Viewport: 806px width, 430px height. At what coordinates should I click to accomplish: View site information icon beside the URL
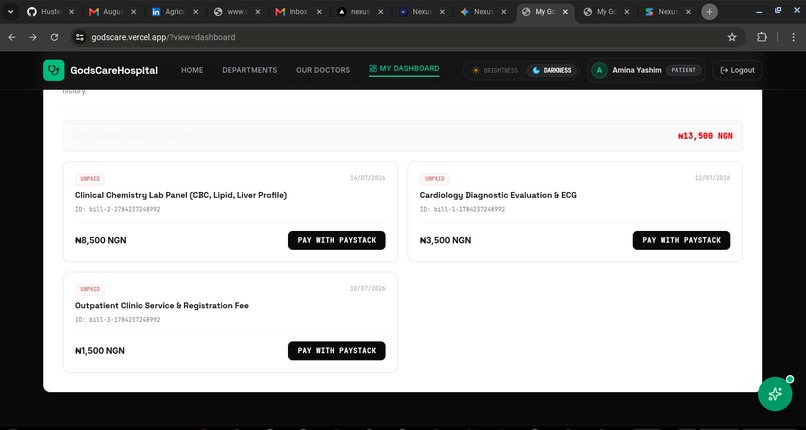point(79,37)
